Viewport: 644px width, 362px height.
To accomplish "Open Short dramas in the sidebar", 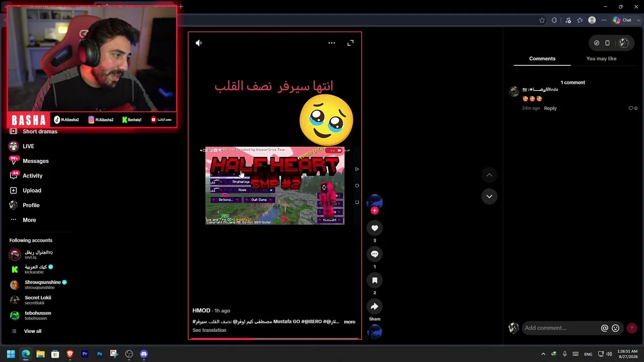I will [x=40, y=132].
